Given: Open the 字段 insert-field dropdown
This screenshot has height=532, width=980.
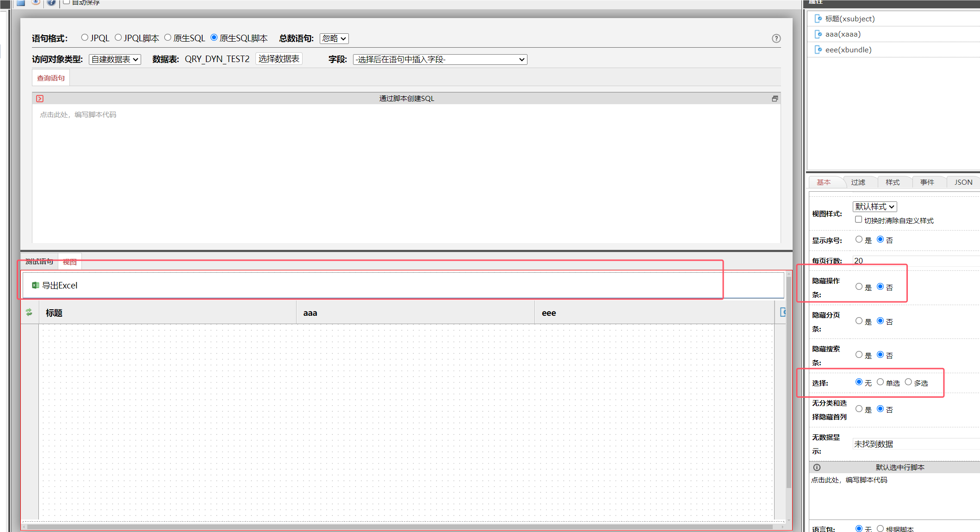Looking at the screenshot, I should [440, 59].
